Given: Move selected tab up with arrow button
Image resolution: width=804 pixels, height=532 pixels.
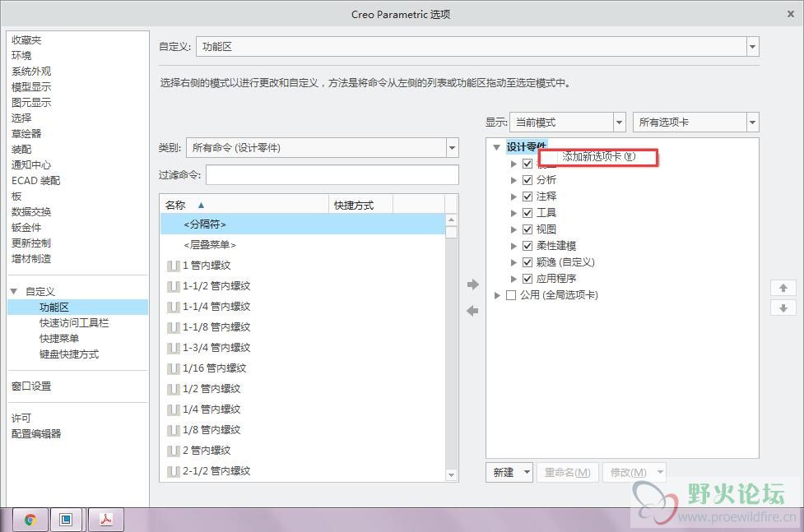Looking at the screenshot, I should (x=783, y=288).
